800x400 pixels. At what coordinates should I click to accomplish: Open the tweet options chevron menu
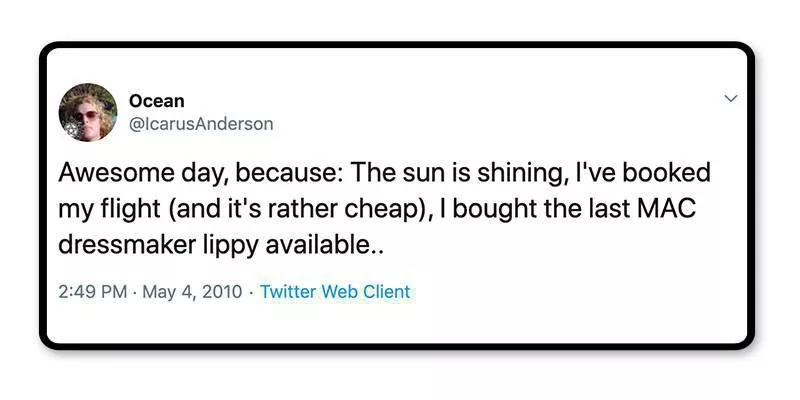(x=730, y=99)
